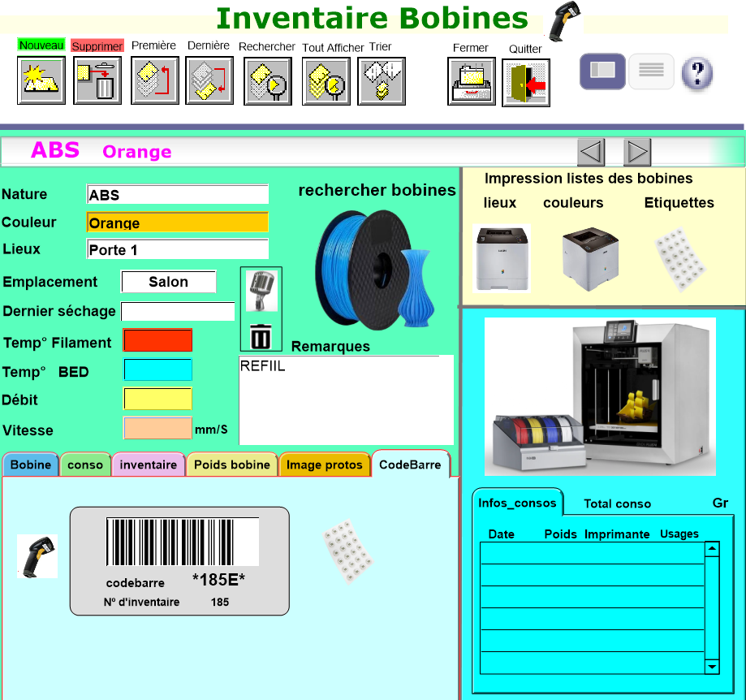The width and height of the screenshot is (746, 700).
Task: Click the scroll up arrow in consos list
Action: coord(712,549)
